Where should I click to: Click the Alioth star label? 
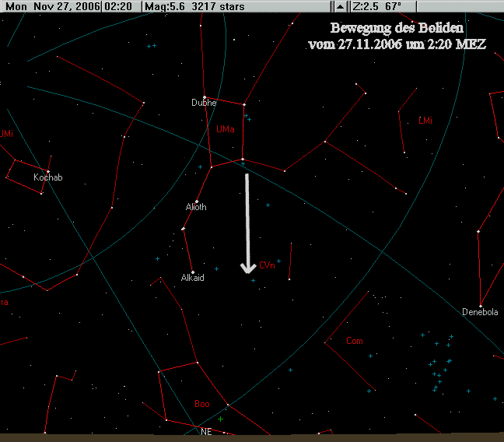click(196, 207)
